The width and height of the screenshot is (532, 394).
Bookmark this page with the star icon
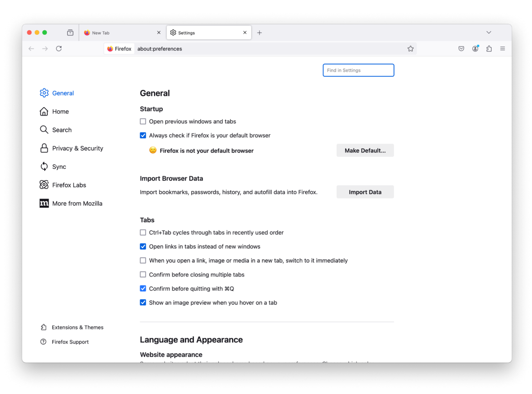[x=410, y=49]
